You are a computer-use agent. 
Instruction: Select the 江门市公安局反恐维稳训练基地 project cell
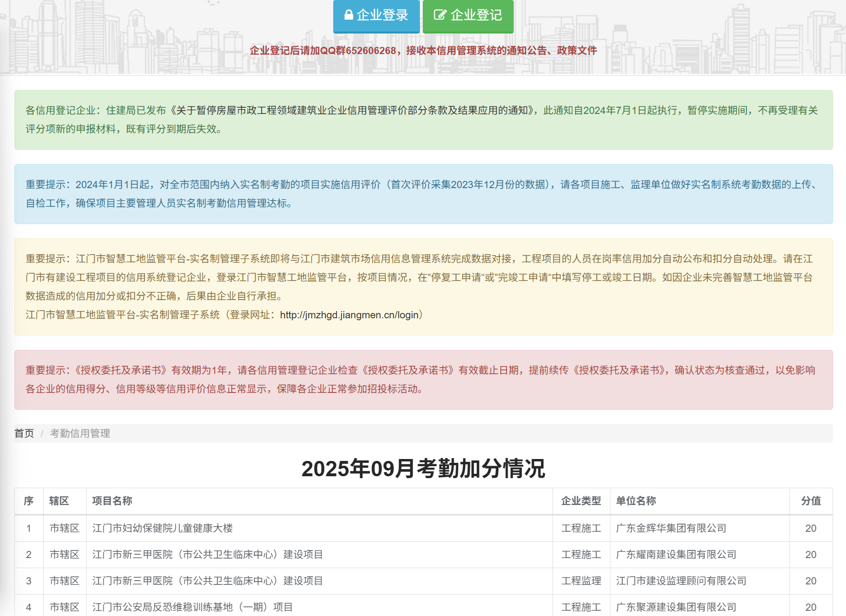point(192,607)
